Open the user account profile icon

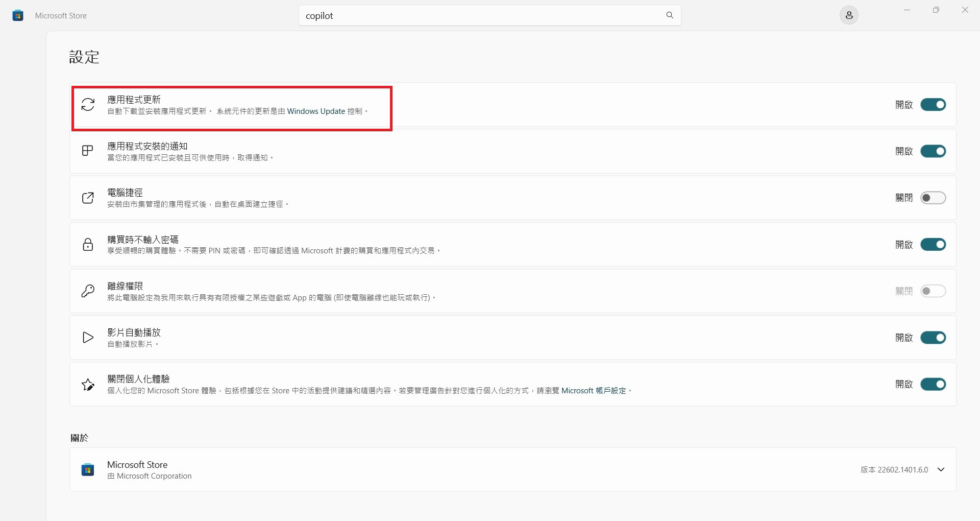849,16
